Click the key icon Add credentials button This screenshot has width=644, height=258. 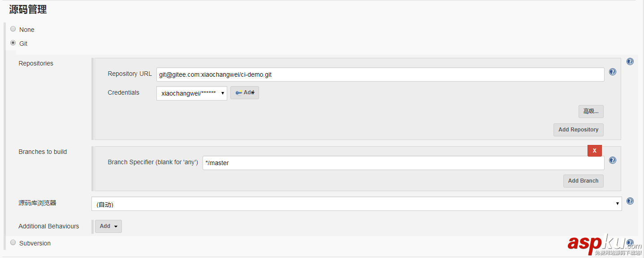(244, 92)
